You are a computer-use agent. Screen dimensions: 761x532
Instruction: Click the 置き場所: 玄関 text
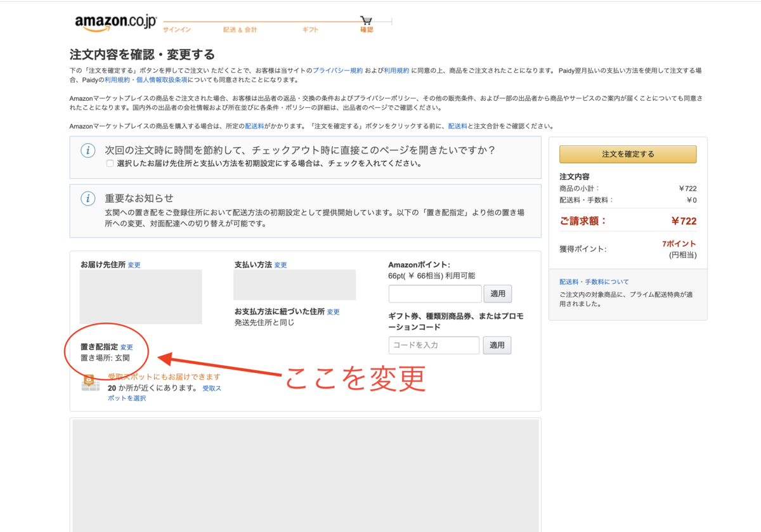105,358
